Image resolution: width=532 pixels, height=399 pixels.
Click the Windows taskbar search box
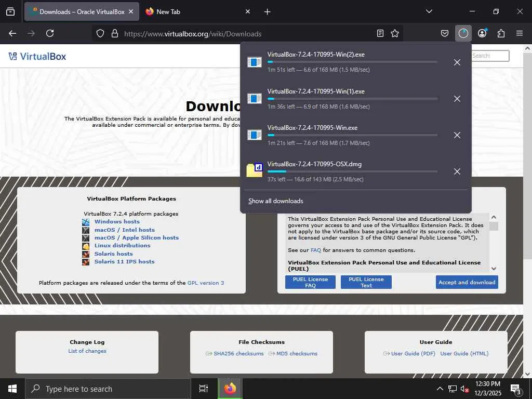point(108,389)
